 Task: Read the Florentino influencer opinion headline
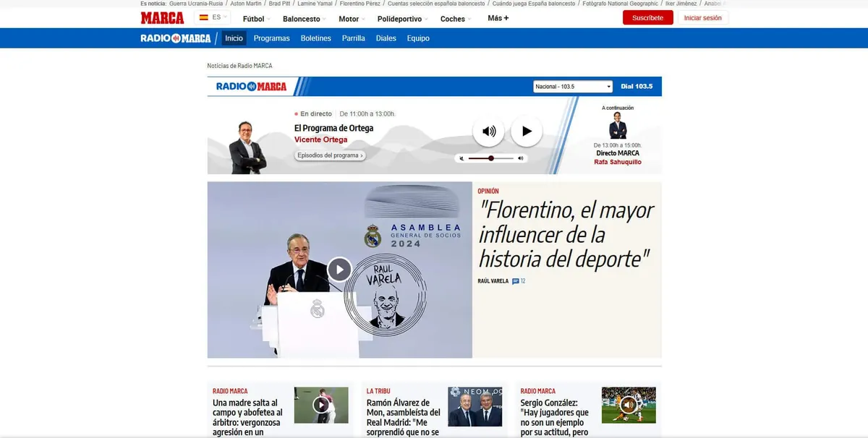pyautogui.click(x=566, y=234)
